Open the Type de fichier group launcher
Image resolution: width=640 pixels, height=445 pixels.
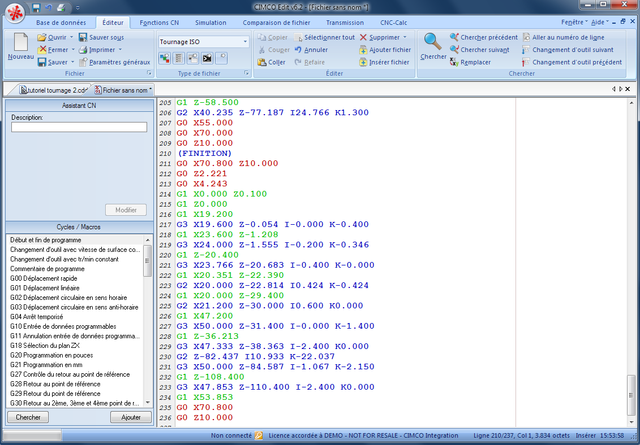point(246,73)
